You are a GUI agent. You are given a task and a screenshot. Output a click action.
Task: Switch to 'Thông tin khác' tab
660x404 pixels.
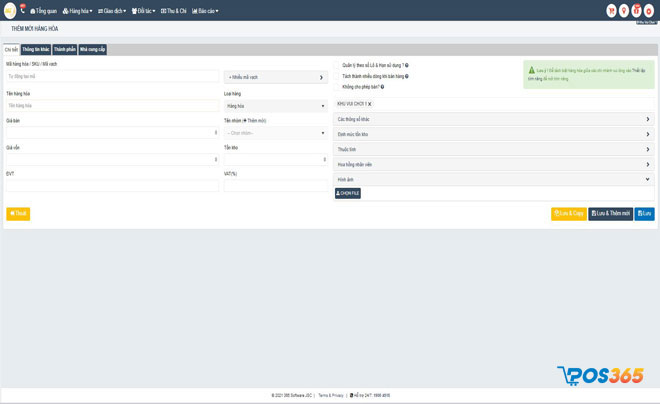(36, 49)
